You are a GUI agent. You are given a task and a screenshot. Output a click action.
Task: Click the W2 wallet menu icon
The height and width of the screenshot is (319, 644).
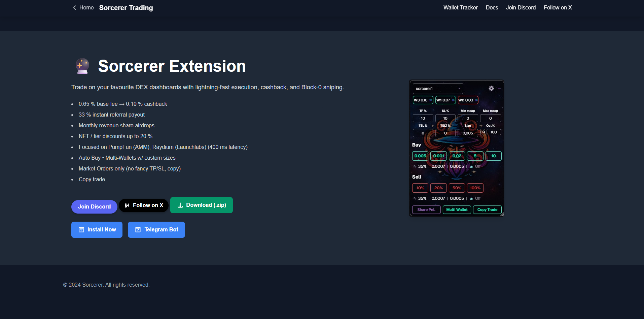pyautogui.click(x=476, y=100)
